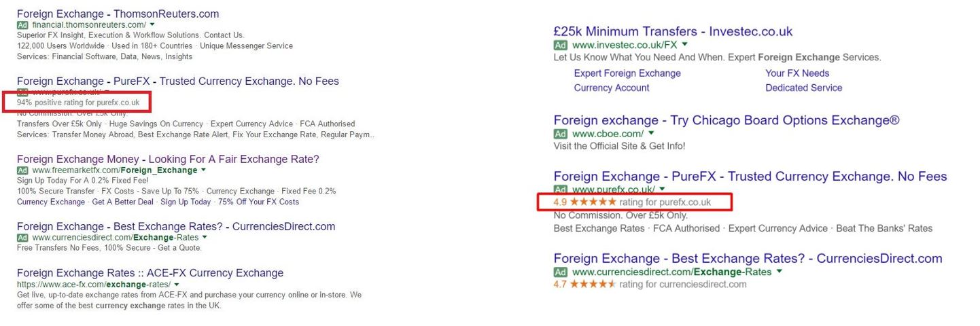Viewport: 980px width, 326px height.
Task: Open Try Chicago Board Options Exchange result
Action: coord(727,120)
